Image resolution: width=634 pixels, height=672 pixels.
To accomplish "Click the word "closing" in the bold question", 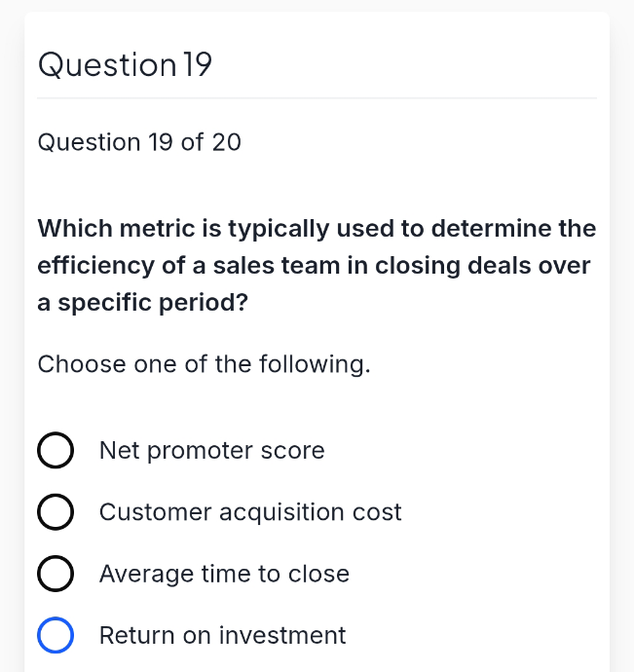I will [x=418, y=266].
